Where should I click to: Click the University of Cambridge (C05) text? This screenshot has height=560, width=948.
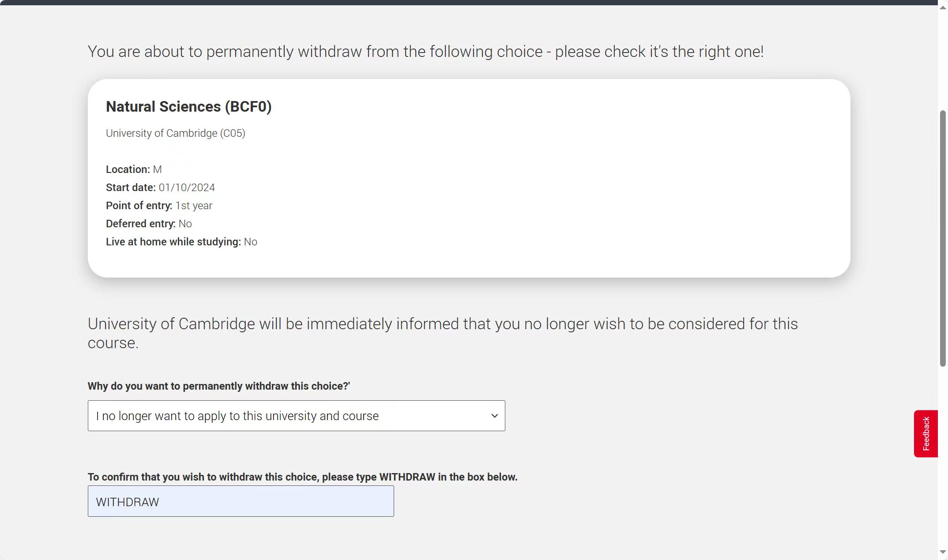tap(175, 133)
